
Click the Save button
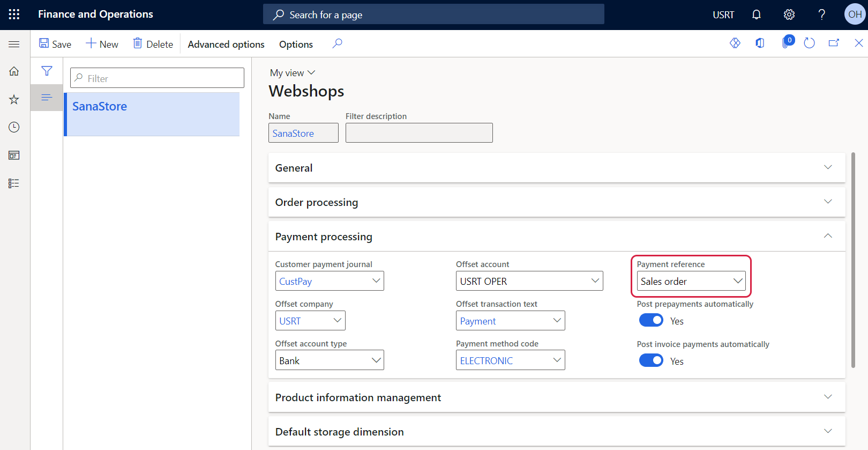pos(55,44)
